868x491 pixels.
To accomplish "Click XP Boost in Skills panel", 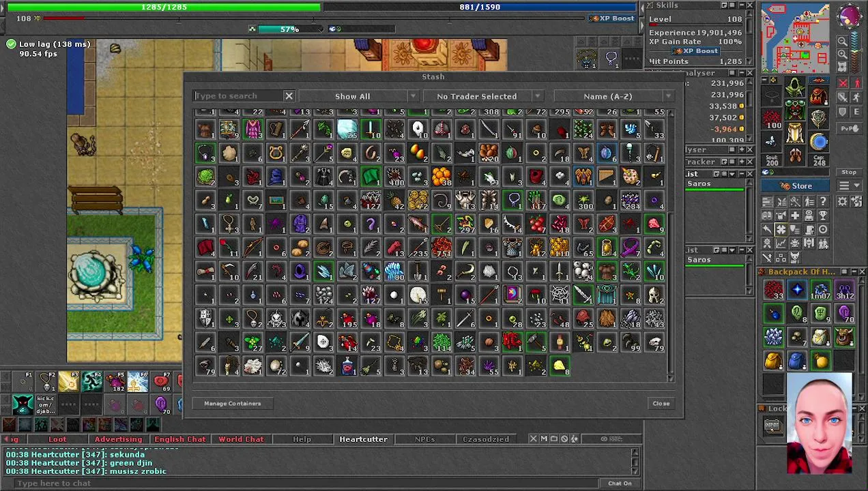I will pyautogui.click(x=695, y=51).
